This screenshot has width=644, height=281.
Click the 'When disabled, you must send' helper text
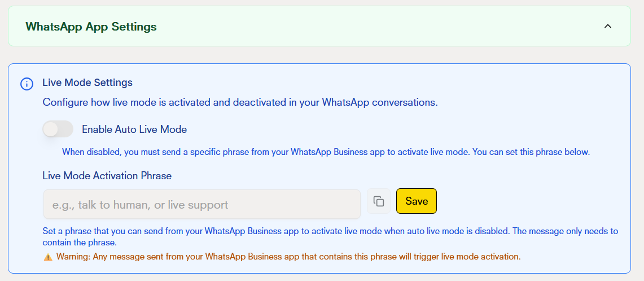tap(326, 152)
